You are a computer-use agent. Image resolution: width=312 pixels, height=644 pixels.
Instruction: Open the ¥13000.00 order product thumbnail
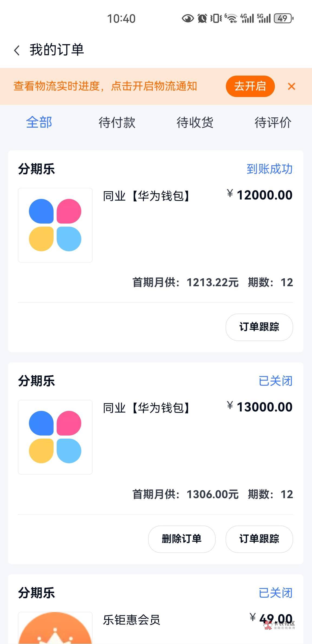55,437
